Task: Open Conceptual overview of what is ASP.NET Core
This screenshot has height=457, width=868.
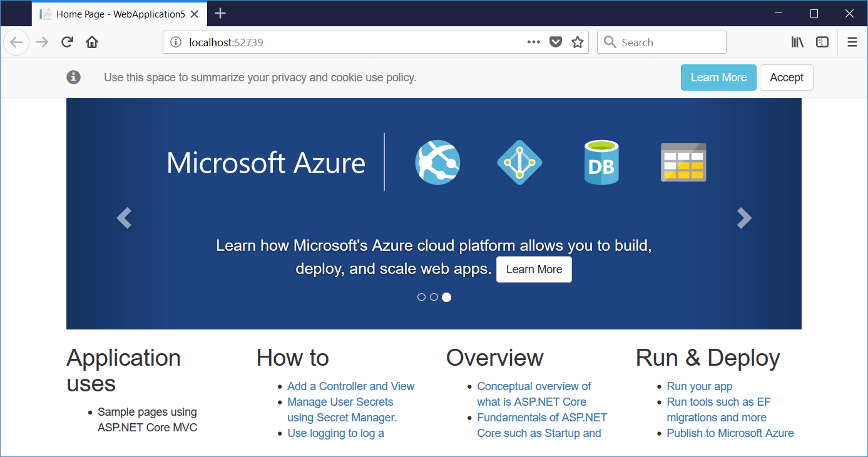Action: tap(534, 394)
